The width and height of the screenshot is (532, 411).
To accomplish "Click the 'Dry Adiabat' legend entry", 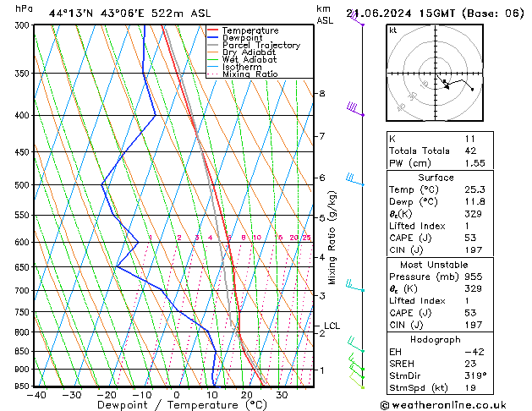I will pyautogui.click(x=249, y=52).
